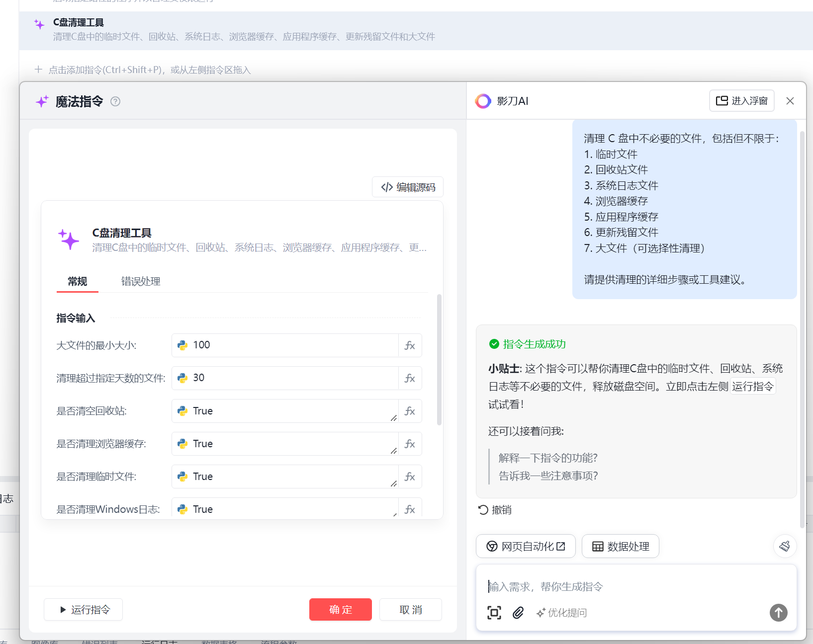Click the fx icon for 是否清空回收站
The width and height of the screenshot is (813, 644).
(410, 411)
